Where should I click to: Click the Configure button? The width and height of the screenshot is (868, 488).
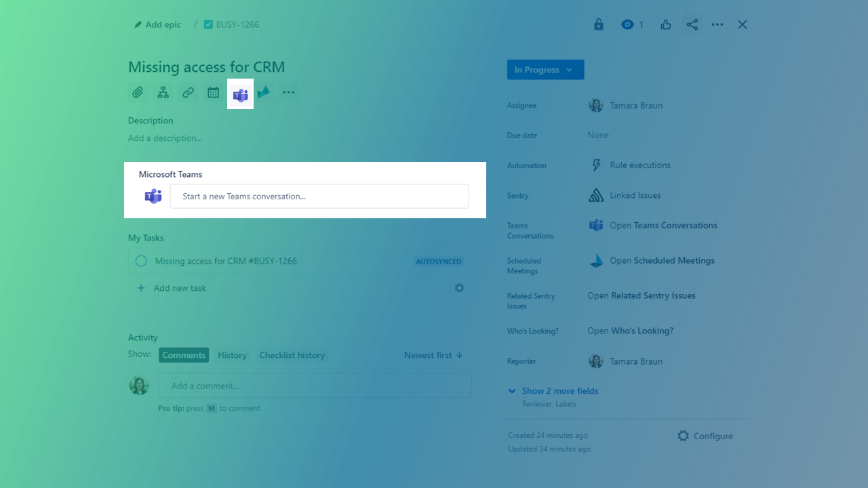pos(705,436)
